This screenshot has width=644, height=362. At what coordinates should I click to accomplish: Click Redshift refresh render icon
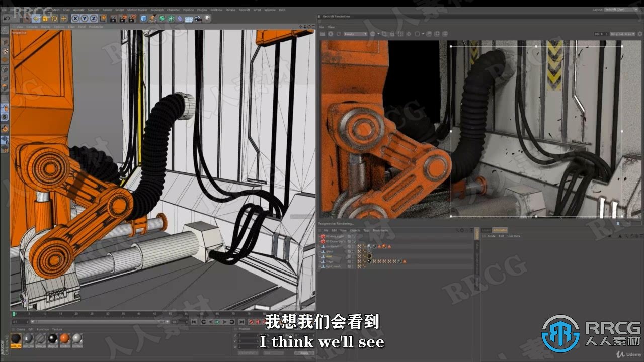click(x=339, y=34)
